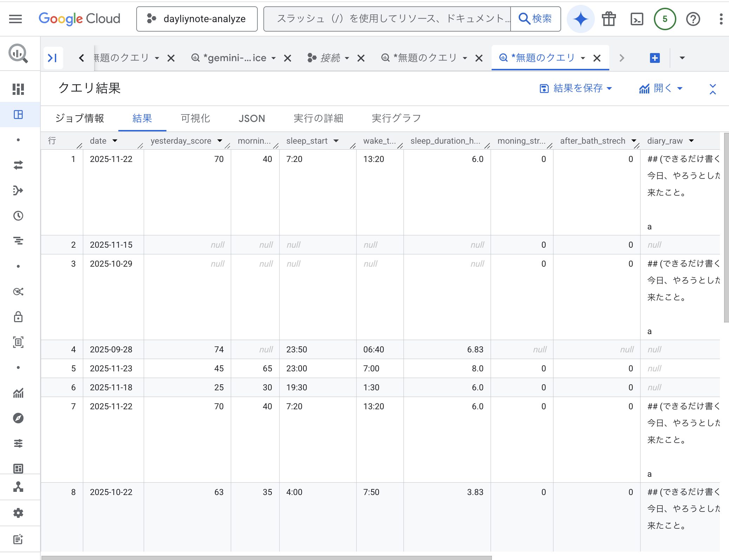The height and width of the screenshot is (560, 729).
Task: Click the horizontal scrollbar below results
Action: pyautogui.click(x=267, y=557)
